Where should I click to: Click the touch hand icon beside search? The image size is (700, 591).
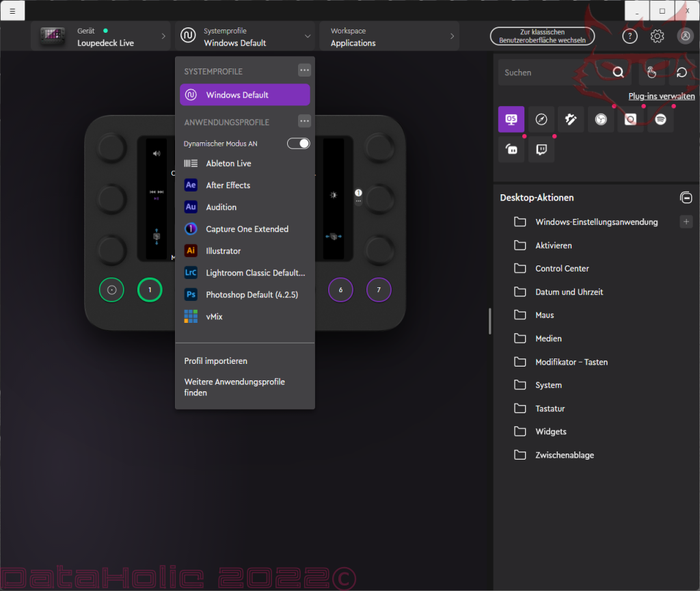point(651,72)
